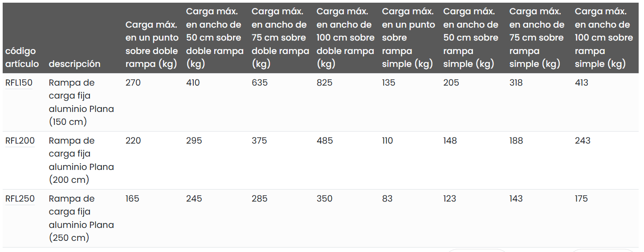Click the 'descripción' column header
The width and height of the screenshot is (644, 252).
[x=74, y=64]
